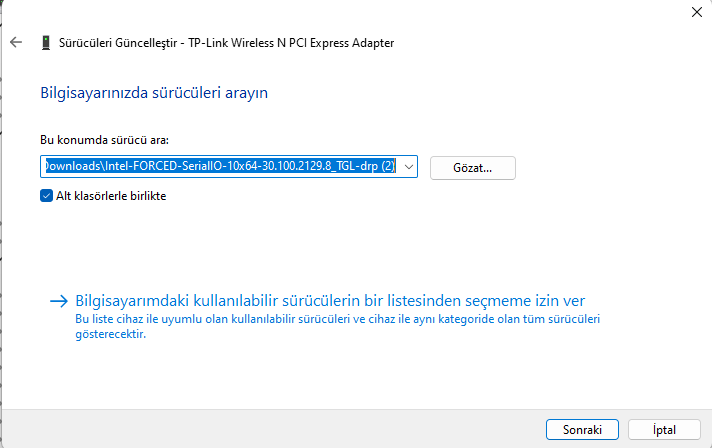This screenshot has width=712, height=448.
Task: Click the arrow beside the driver list option
Action: [59, 301]
